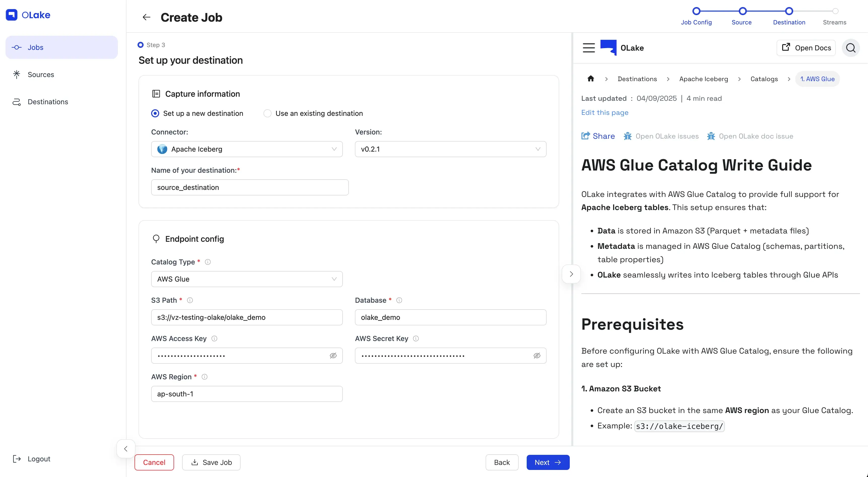868x477 pixels.
Task: Go to Sources in the sidebar
Action: coord(41,75)
